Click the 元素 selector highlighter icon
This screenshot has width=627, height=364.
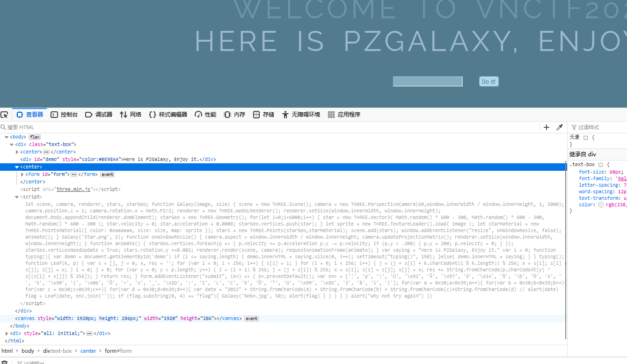[x=585, y=138]
